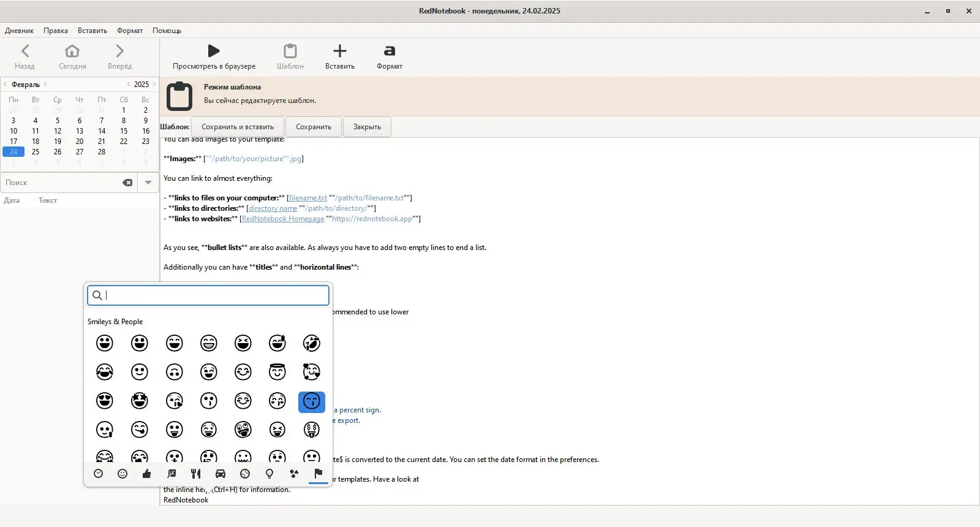Switch to smileys emoji category tab
Viewport: 980px width, 527px height.
[123, 474]
